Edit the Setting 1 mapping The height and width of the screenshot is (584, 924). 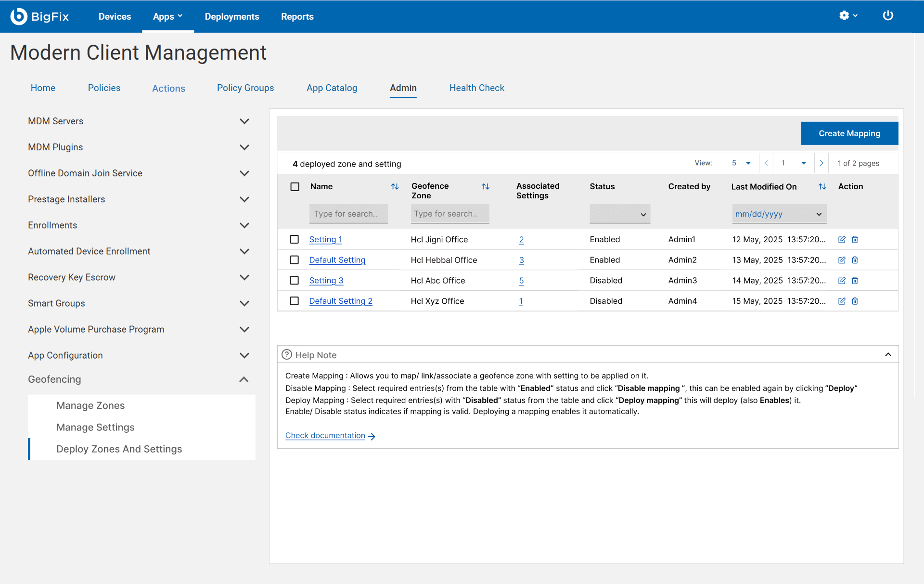click(842, 239)
